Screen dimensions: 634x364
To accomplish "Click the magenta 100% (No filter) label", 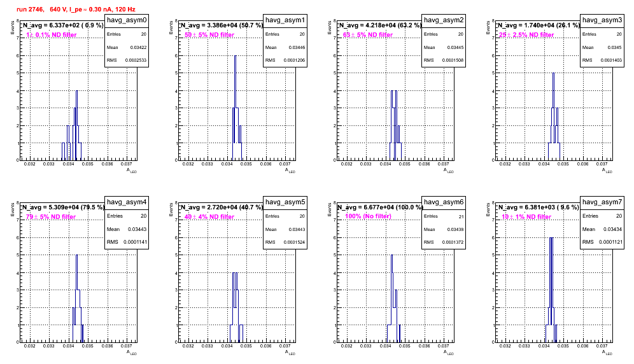I will coord(369,216).
